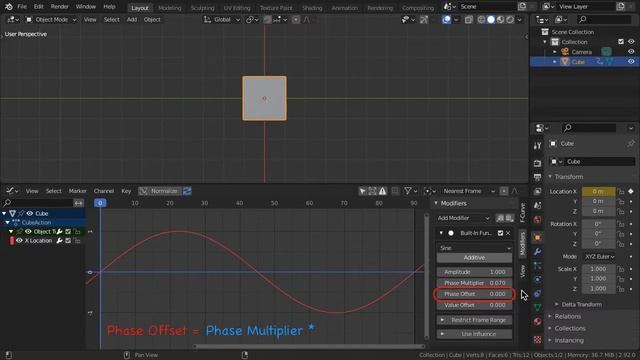Hide Collection with its eye icon
Viewport: 640px width, 360px height.
coord(631,42)
